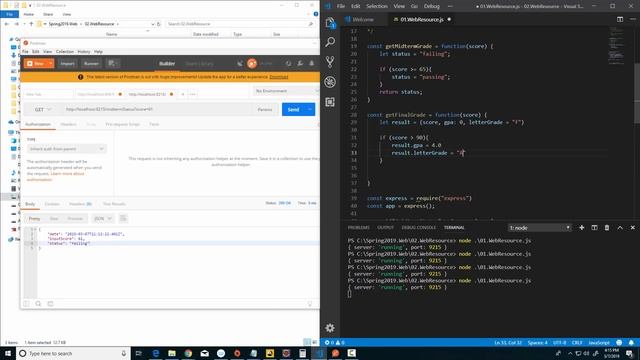Switch to the PROBLEMS panel tab

pyautogui.click(x=358, y=227)
